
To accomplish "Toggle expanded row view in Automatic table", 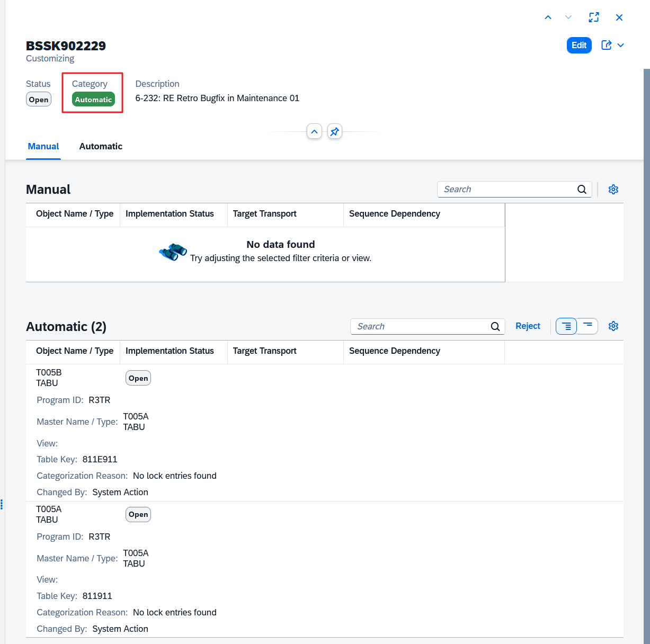I will 566,326.
